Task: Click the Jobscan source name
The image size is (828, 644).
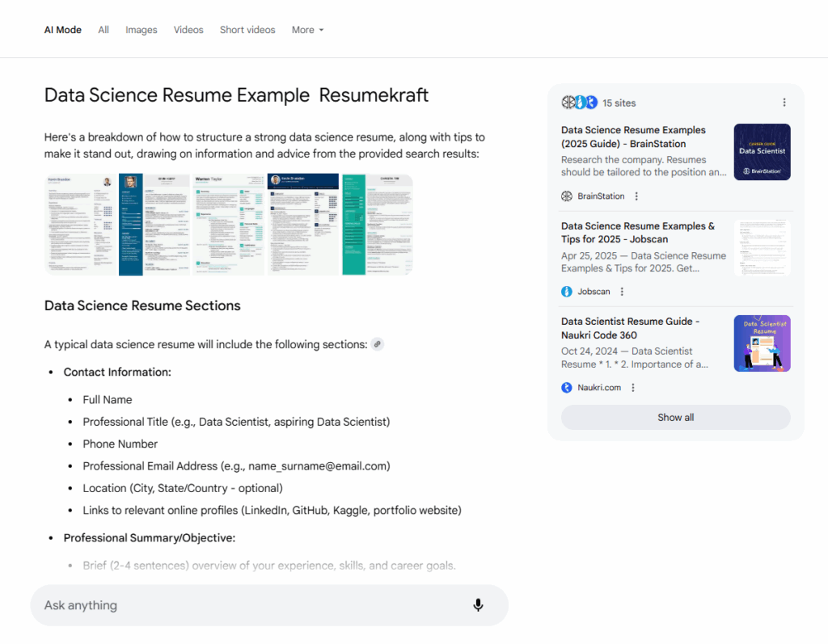Action: pos(594,292)
